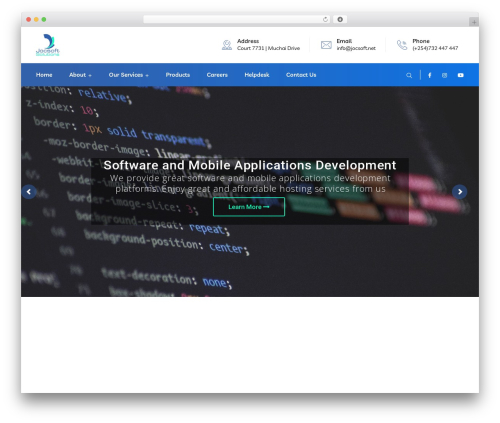Click the Phone label

point(421,41)
